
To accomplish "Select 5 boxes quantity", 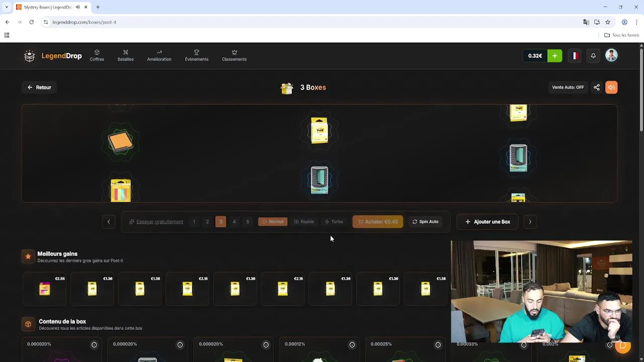I will [248, 222].
